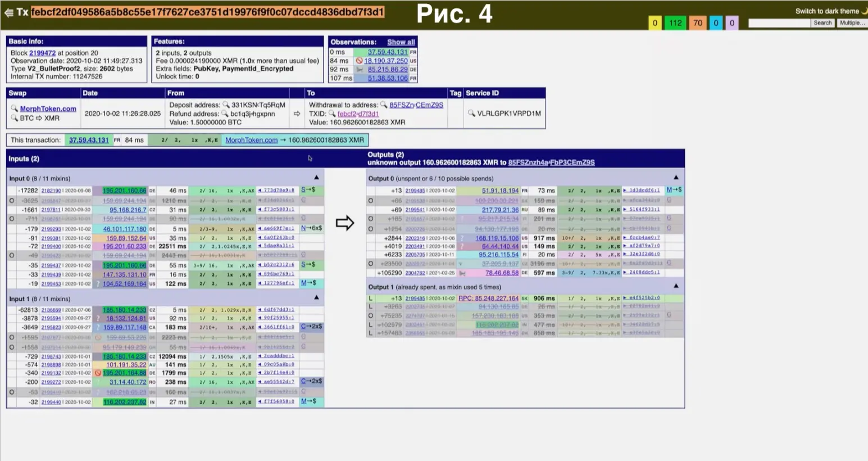Collapse the Input 1 section
Viewport: 868px width, 461px height.
pyautogui.click(x=316, y=297)
